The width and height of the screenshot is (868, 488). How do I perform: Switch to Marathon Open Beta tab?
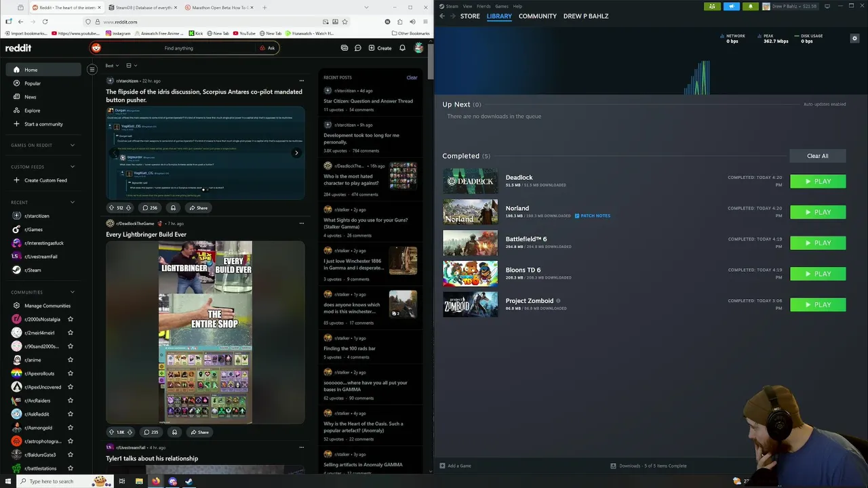[x=218, y=7]
